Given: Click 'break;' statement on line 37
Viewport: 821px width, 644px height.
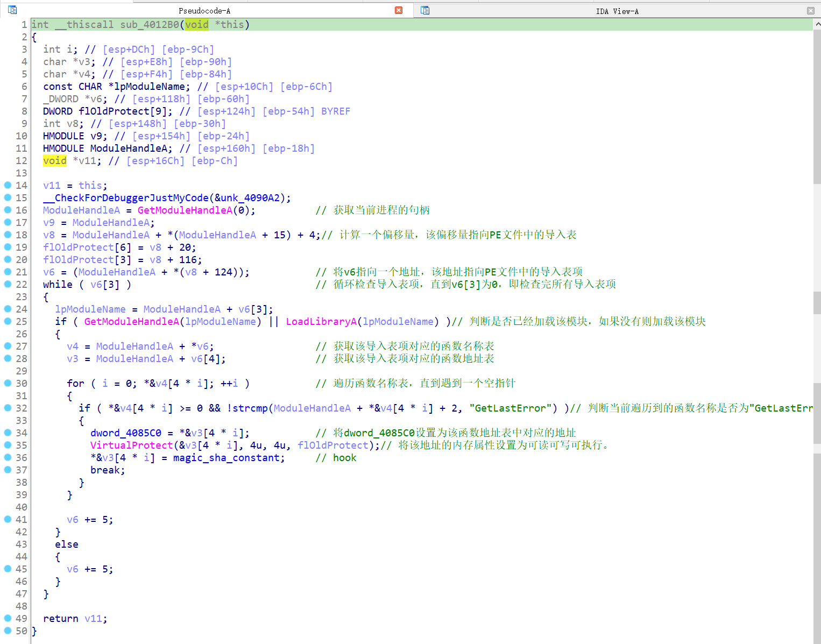Looking at the screenshot, I should [108, 470].
